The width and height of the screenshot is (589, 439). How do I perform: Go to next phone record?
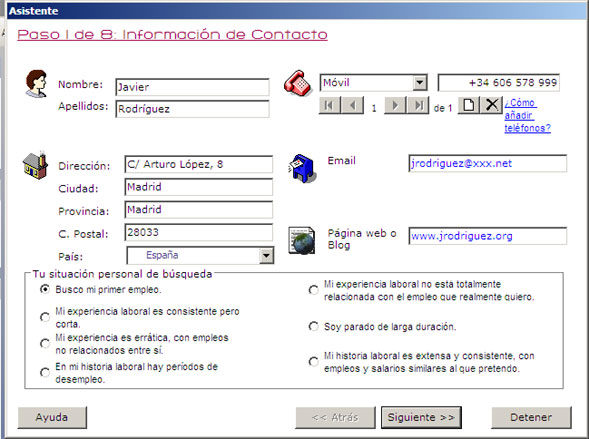click(395, 105)
